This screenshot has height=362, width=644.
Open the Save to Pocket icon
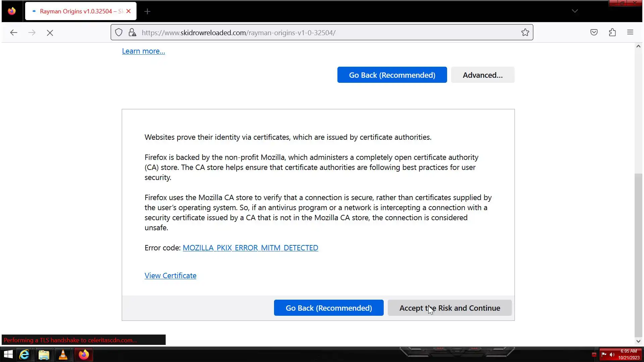click(594, 33)
